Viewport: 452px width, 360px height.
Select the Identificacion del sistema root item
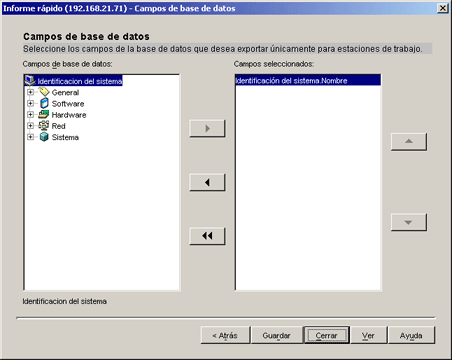pos(80,81)
